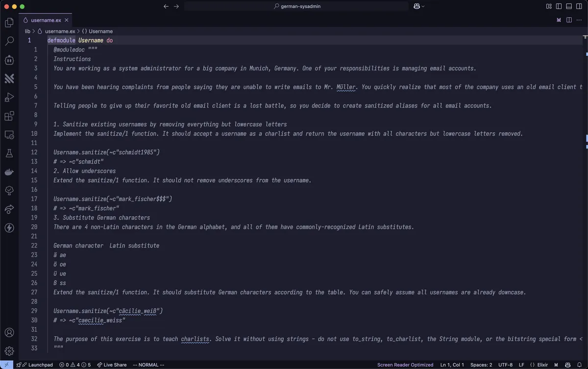Click the "2. Allow underscores" line

click(x=85, y=171)
